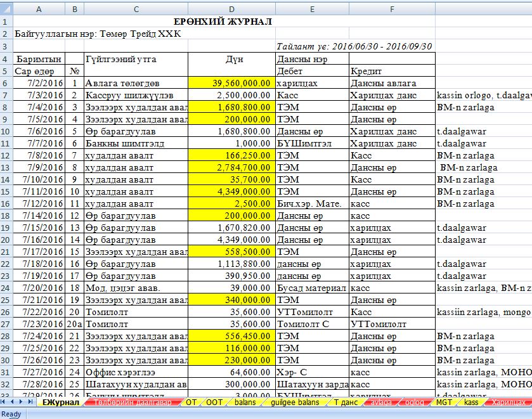532x419 pixels.
Task: Select the Томилолт С debit cell
Action: tap(312, 324)
